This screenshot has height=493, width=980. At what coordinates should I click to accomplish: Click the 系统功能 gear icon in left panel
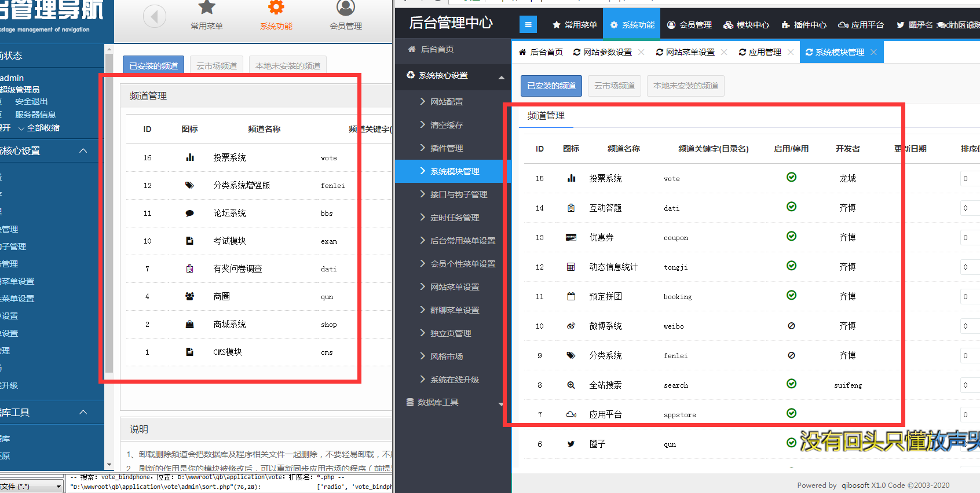click(276, 8)
